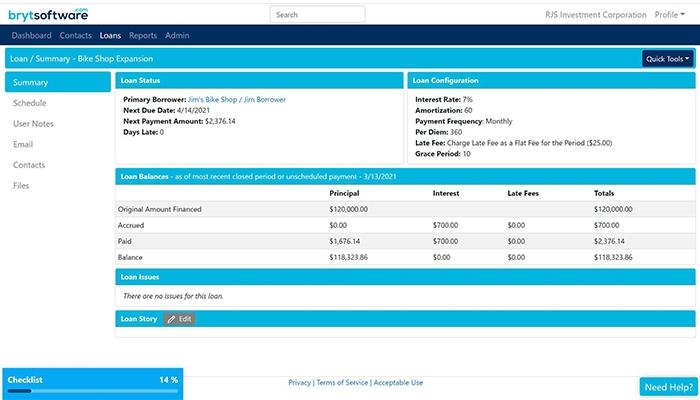Open the User Notes sidebar tab
The width and height of the screenshot is (700, 400).
tap(33, 124)
